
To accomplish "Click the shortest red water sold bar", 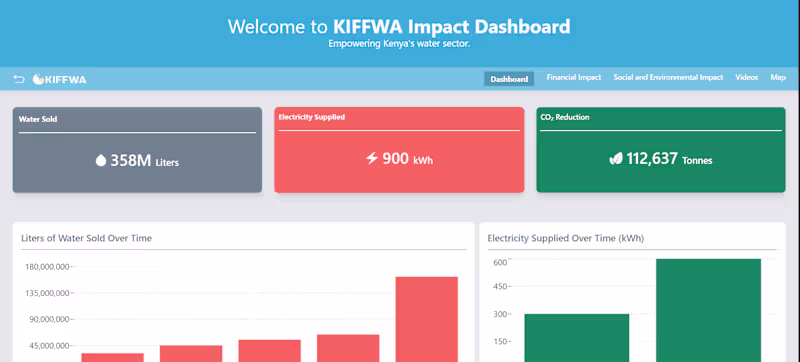I will 112,357.
